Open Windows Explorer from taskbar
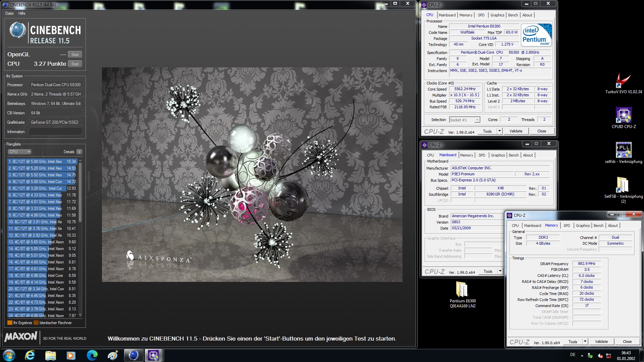Screen dimensions: 644x362 50,355
